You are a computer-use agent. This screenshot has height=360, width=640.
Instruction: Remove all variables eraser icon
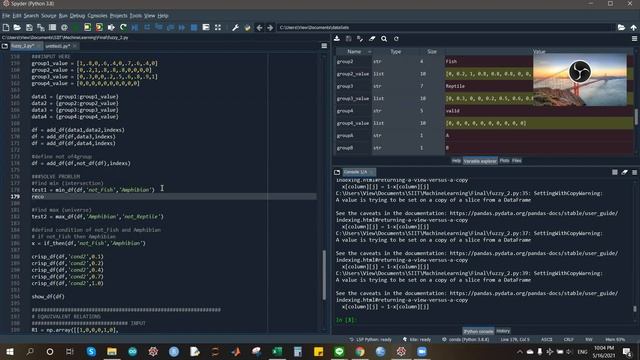point(372,38)
